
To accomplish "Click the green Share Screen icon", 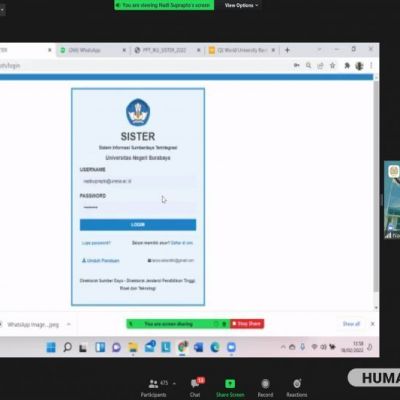I will click(x=230, y=384).
